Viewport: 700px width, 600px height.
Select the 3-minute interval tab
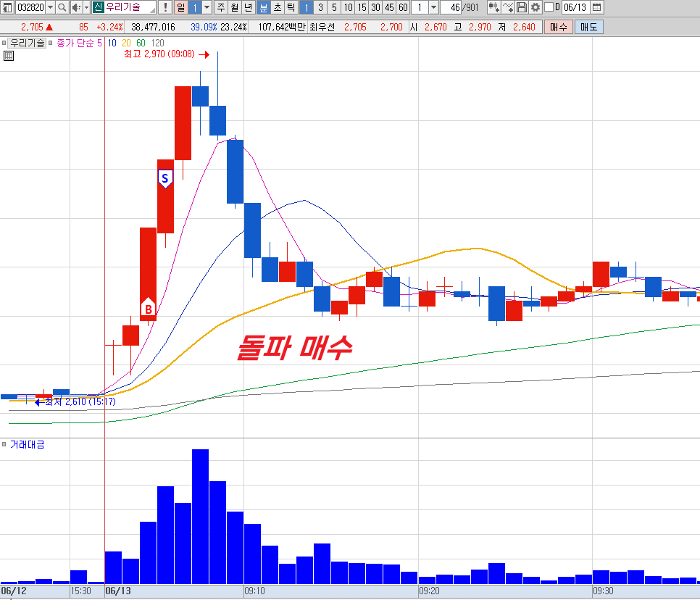[320, 7]
